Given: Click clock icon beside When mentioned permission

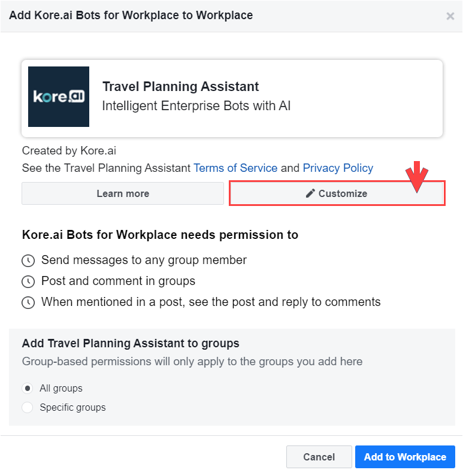Looking at the screenshot, I should click(28, 302).
